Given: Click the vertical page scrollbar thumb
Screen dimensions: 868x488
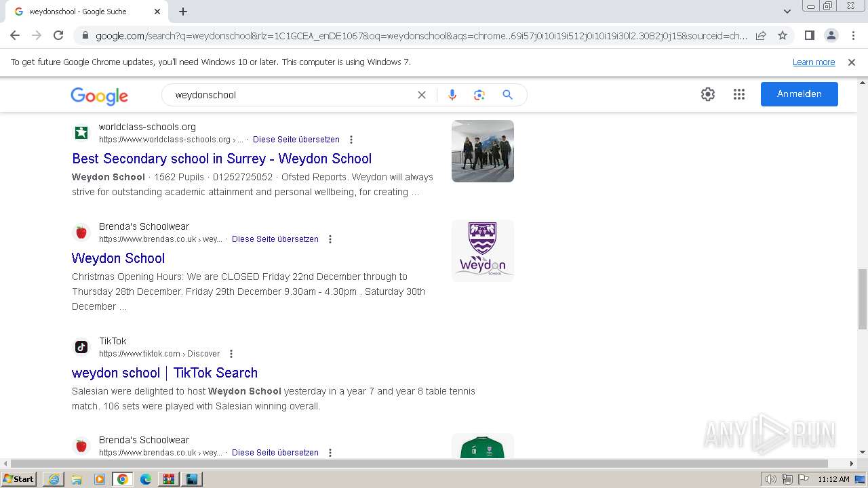Looking at the screenshot, I should [x=863, y=299].
